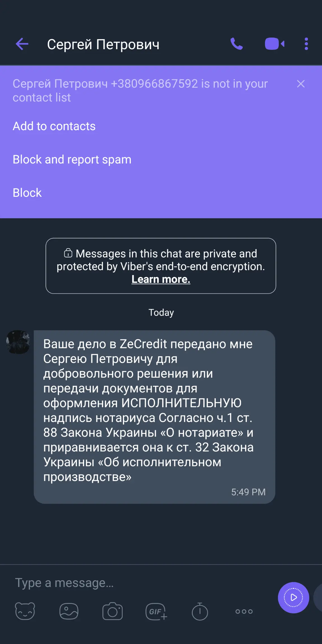Tap Add to contacts
The height and width of the screenshot is (644, 322).
[54, 126]
